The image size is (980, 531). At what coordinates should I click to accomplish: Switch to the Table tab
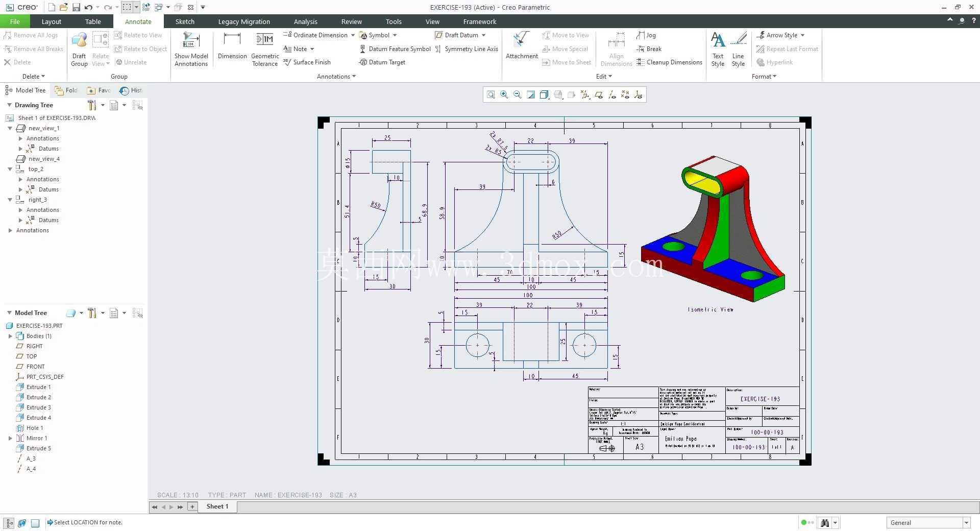(x=93, y=21)
